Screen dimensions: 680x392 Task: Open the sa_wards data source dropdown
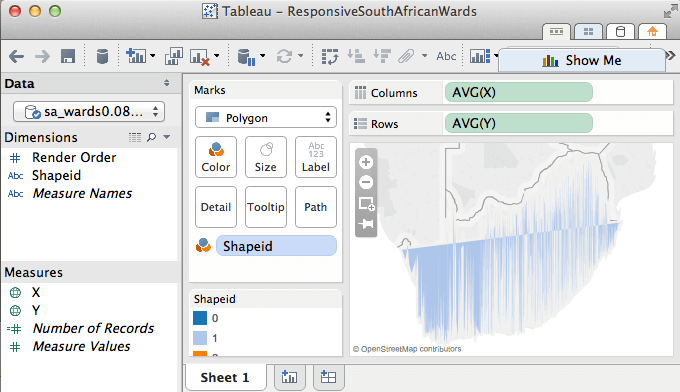pyautogui.click(x=89, y=112)
